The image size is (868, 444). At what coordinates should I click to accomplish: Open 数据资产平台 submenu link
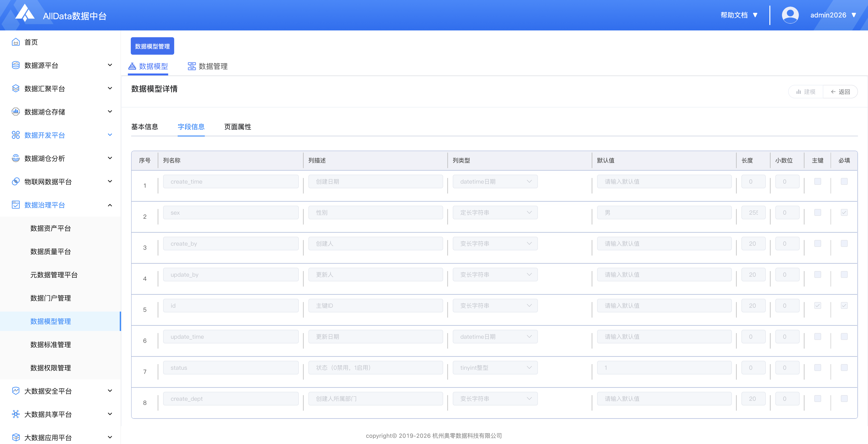coord(51,228)
